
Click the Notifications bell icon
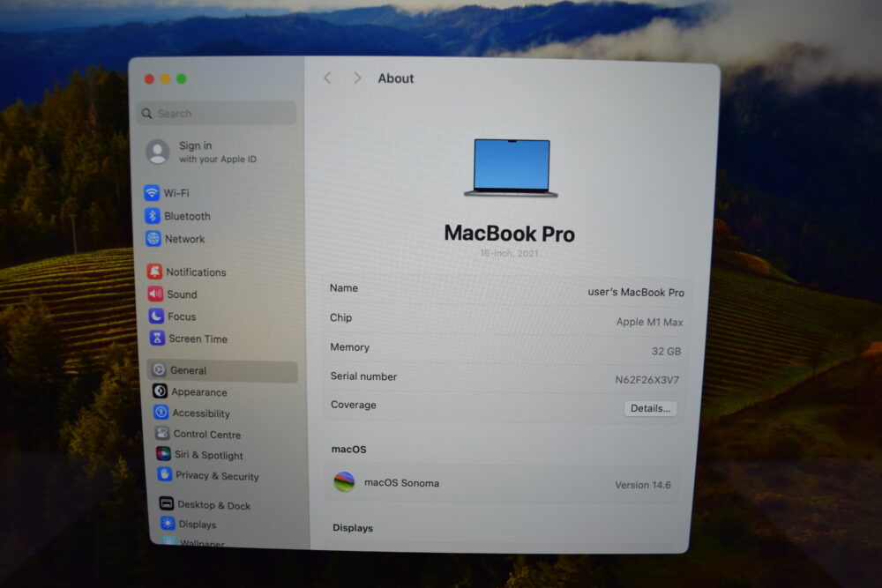(154, 272)
